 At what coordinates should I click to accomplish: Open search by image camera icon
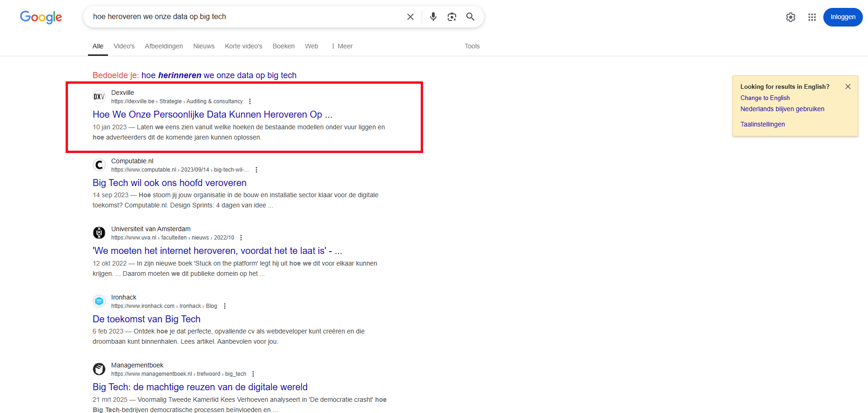(x=452, y=17)
